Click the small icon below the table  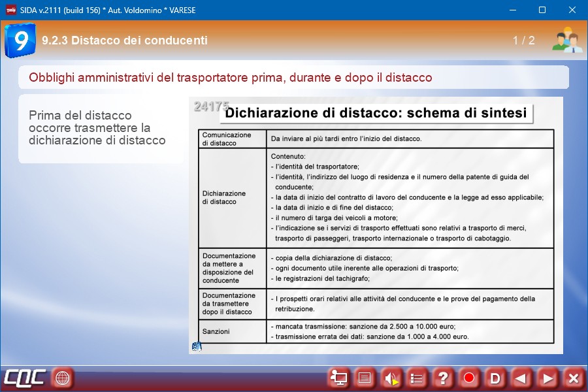click(196, 346)
